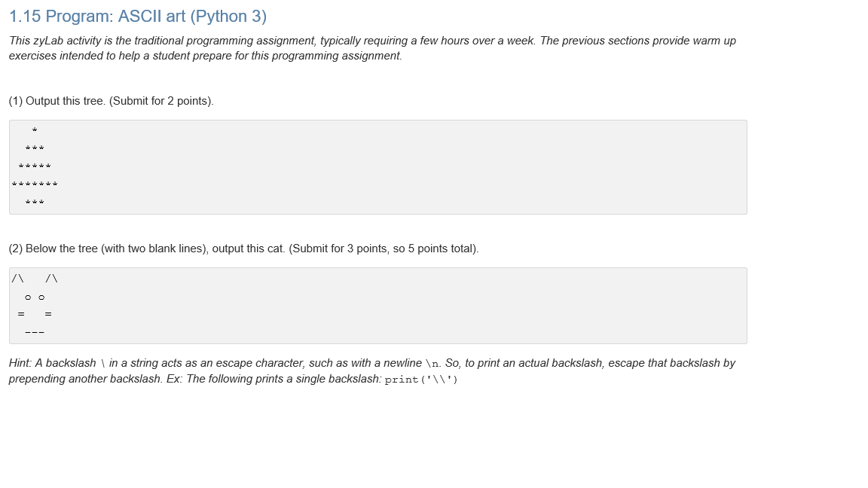Click the cat's left equals-sign whisker
Image resolution: width=868 pixels, height=488 pixels.
(x=21, y=314)
